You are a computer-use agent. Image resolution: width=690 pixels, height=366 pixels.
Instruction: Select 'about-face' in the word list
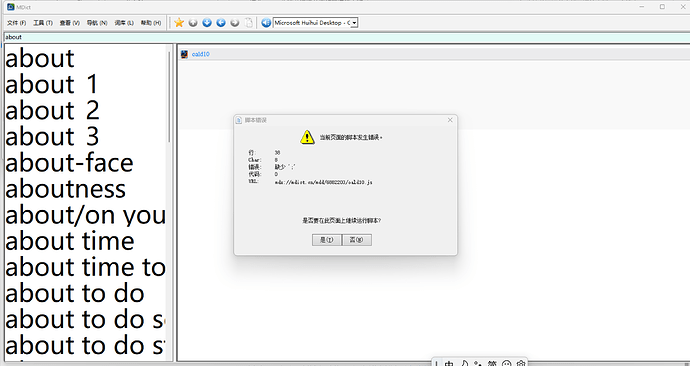coord(69,163)
